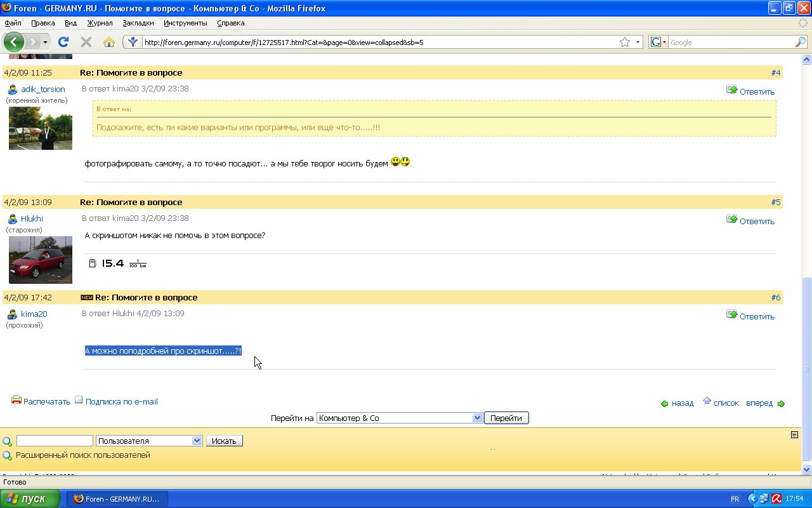Open the Справка menu
The height and width of the screenshot is (508, 812).
230,23
